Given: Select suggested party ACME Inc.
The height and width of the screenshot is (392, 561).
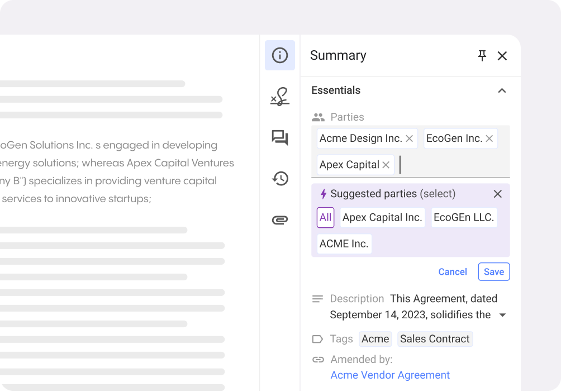Looking at the screenshot, I should 344,243.
